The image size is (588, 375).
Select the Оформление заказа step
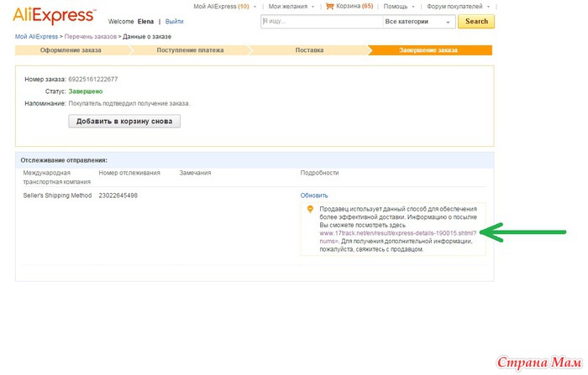point(71,50)
